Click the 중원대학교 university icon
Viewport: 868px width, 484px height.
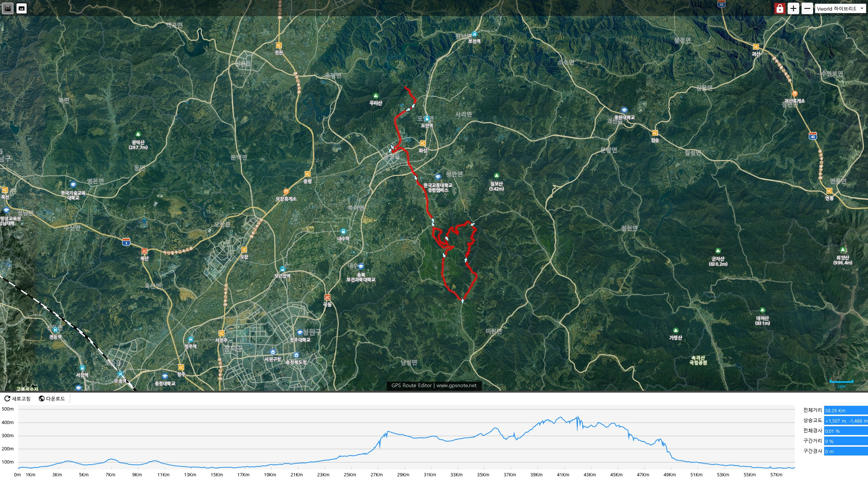tap(624, 110)
